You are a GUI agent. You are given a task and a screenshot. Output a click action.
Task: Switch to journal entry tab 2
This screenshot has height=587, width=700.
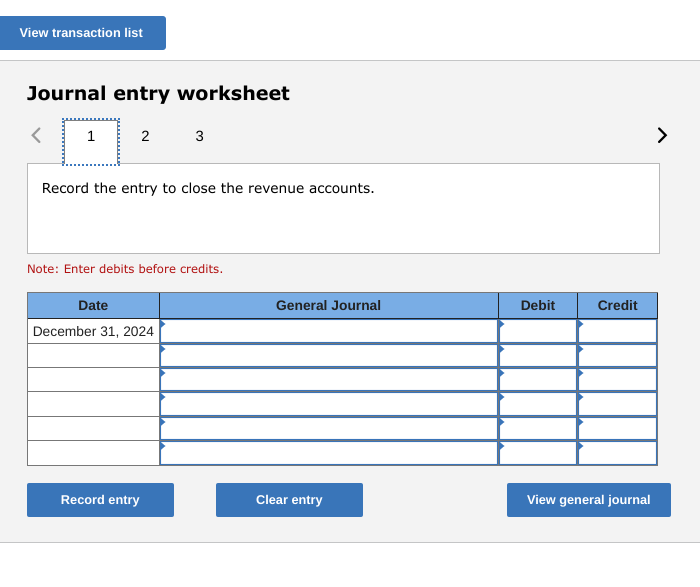pyautogui.click(x=145, y=136)
